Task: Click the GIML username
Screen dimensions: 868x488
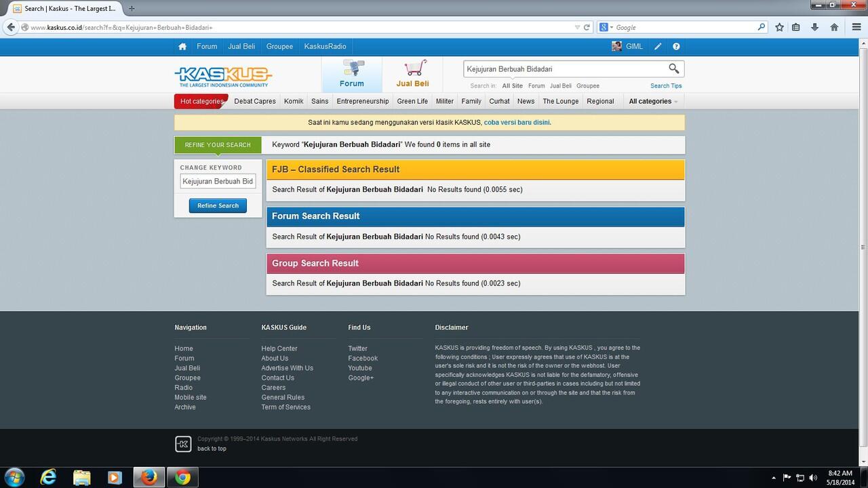Action: point(634,47)
